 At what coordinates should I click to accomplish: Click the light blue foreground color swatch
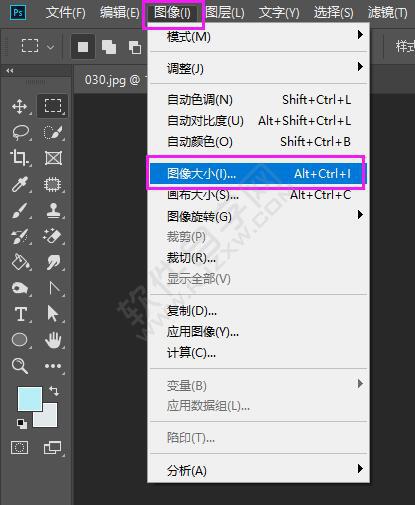(x=30, y=398)
